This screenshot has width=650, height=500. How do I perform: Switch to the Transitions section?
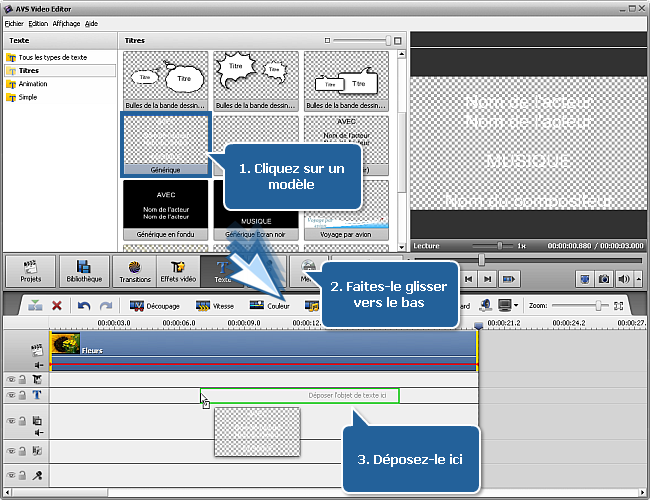(133, 271)
